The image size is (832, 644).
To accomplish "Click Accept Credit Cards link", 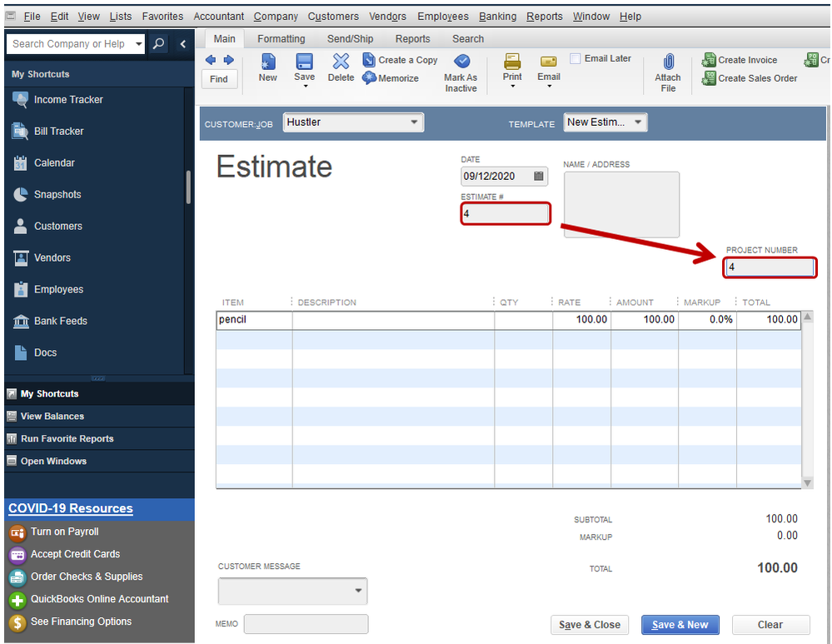I will click(75, 554).
